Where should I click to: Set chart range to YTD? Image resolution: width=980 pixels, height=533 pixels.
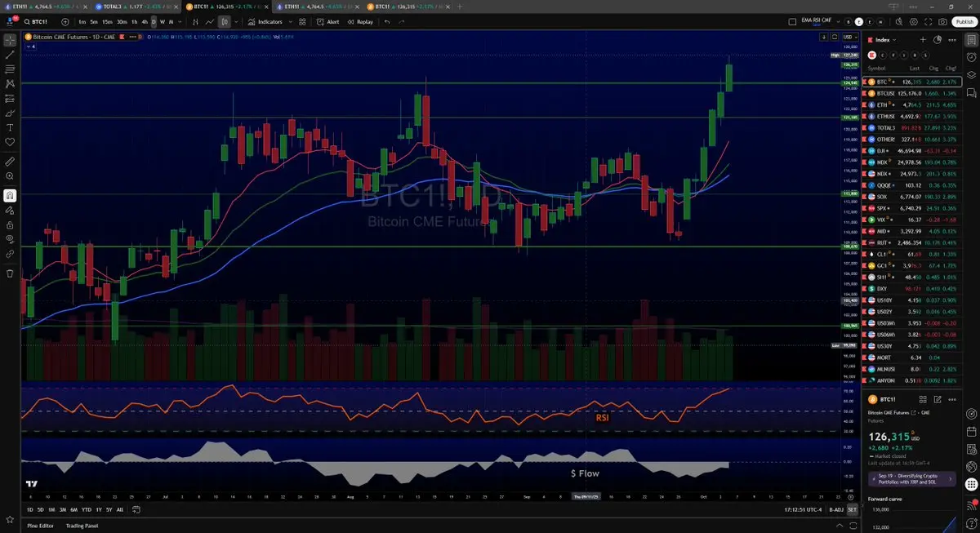coord(87,509)
